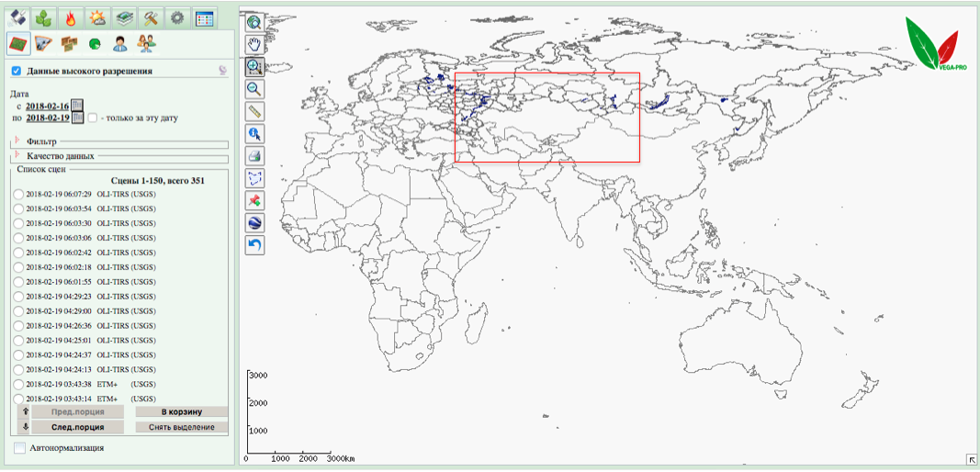Enable 'только за эту дату' checkbox
Screen dimensions: 980x472
pos(92,118)
